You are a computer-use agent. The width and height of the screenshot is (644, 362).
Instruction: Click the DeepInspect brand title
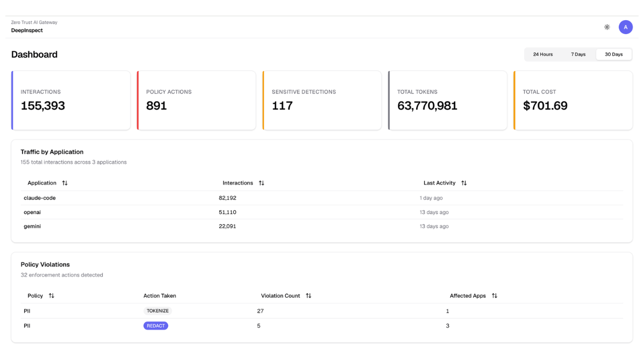click(x=27, y=30)
